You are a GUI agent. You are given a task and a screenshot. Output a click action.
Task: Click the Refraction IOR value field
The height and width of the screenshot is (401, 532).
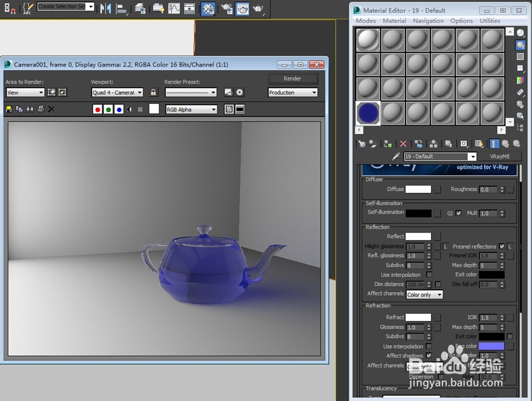click(488, 318)
